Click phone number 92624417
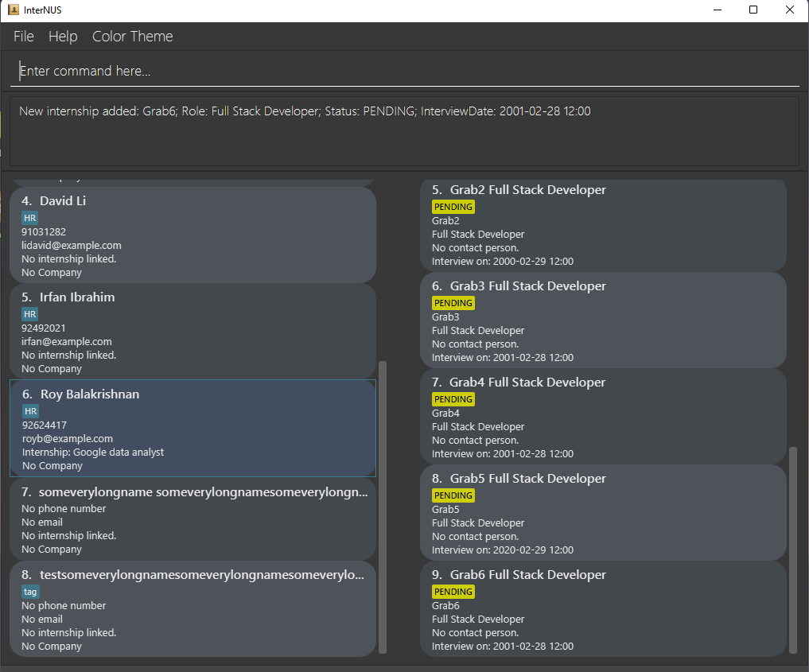 coord(45,425)
